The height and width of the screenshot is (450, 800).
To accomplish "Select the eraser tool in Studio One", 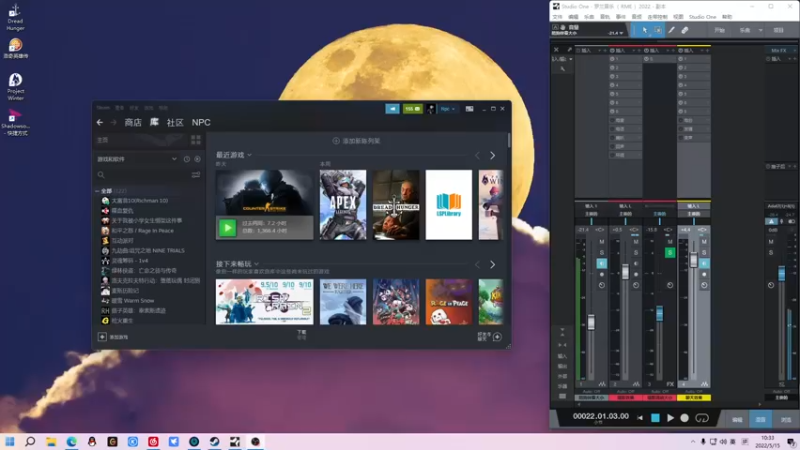I will coord(685,30).
